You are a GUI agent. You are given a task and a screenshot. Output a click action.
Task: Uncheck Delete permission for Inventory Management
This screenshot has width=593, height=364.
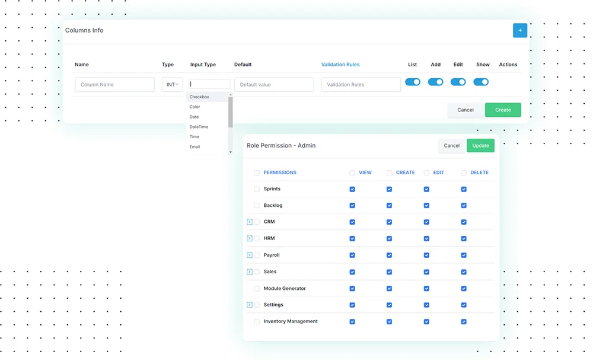(x=464, y=322)
